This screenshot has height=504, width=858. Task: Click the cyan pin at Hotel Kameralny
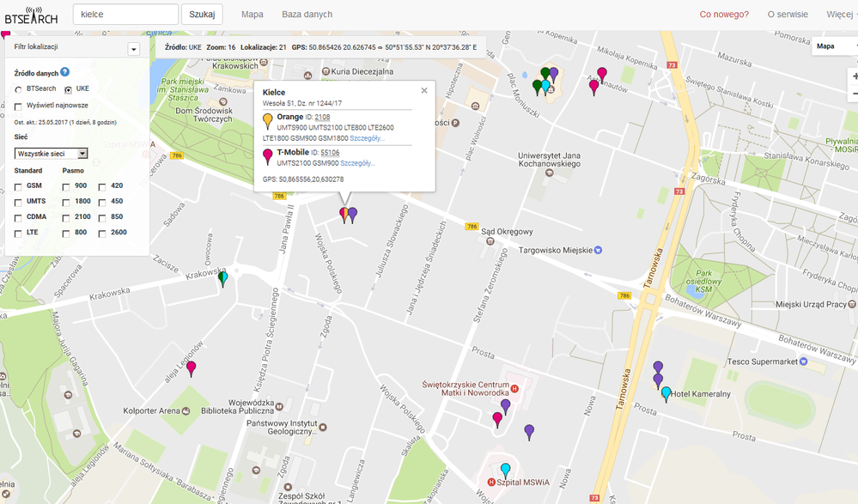pos(666,393)
